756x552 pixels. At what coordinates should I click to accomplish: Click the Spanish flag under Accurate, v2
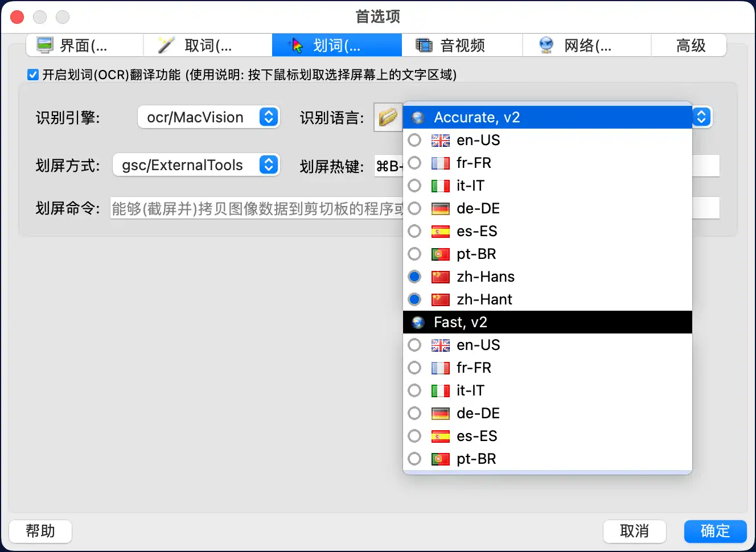click(441, 232)
